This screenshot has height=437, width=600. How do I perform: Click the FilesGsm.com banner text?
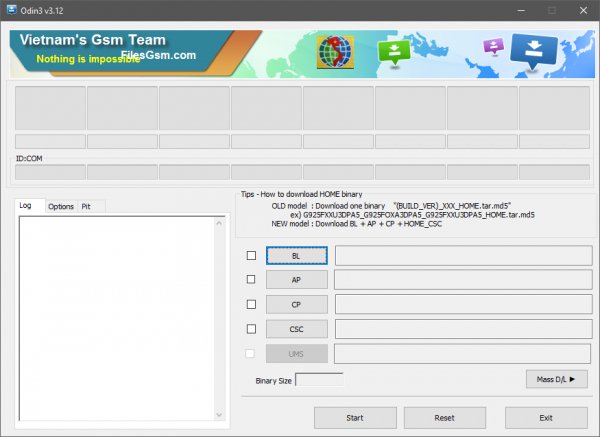pos(158,55)
